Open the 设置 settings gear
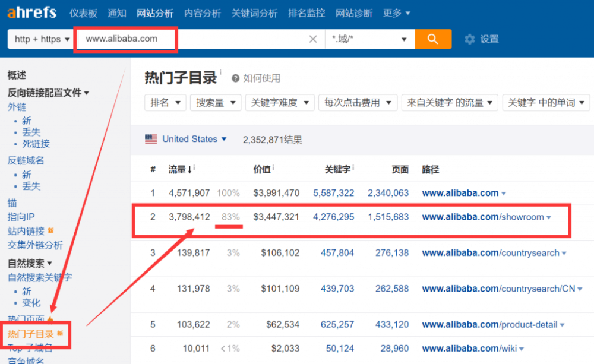Viewport: 594px width, 364px height. (x=468, y=38)
